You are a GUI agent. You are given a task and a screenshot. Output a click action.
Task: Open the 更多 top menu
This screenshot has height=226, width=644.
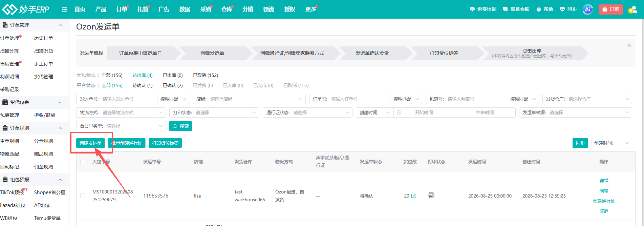coord(311,9)
